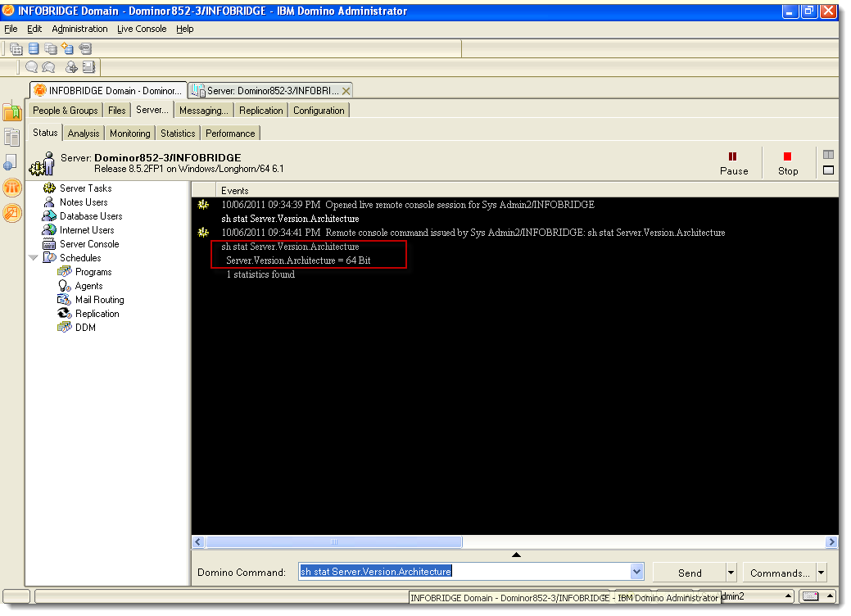Image resolution: width=851 pixels, height=616 pixels.
Task: Click the console horizontal scrollbar thumb
Action: click(x=334, y=541)
